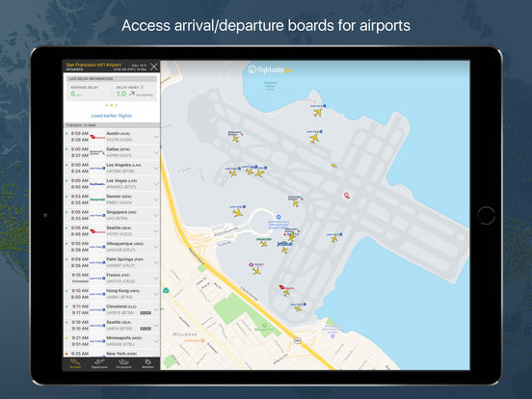The height and width of the screenshot is (399, 532).
Task: Close the San Francisco airport panel
Action: tap(153, 66)
